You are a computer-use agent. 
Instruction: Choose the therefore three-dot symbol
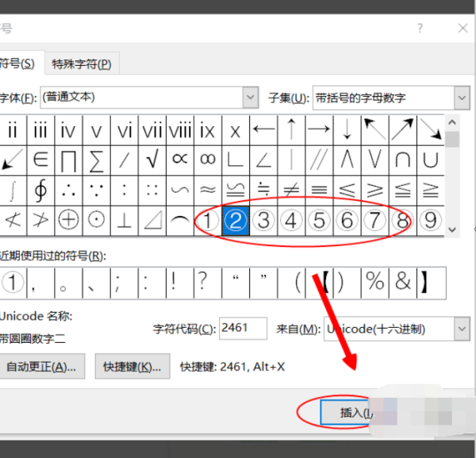[68, 191]
